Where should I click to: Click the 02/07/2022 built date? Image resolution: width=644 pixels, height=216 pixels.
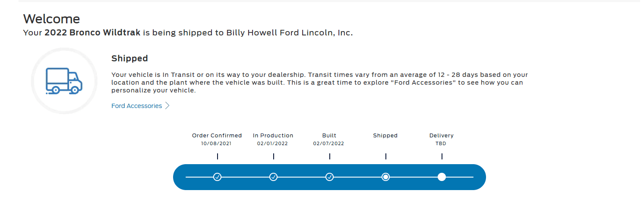click(x=329, y=143)
